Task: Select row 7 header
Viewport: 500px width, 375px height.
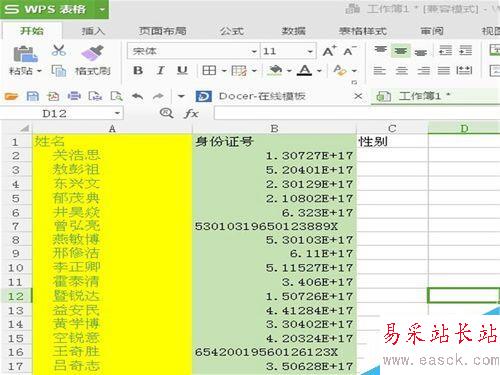Action: pos(16,226)
